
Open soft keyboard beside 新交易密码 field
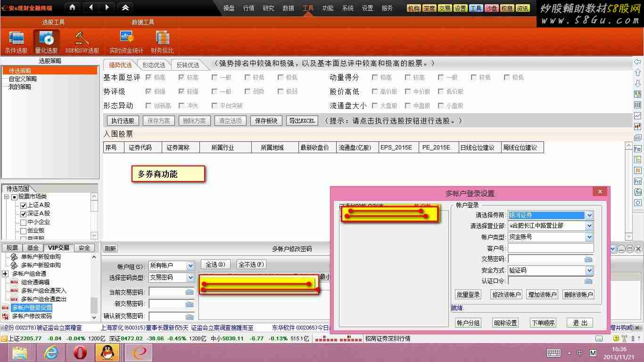tap(190, 304)
